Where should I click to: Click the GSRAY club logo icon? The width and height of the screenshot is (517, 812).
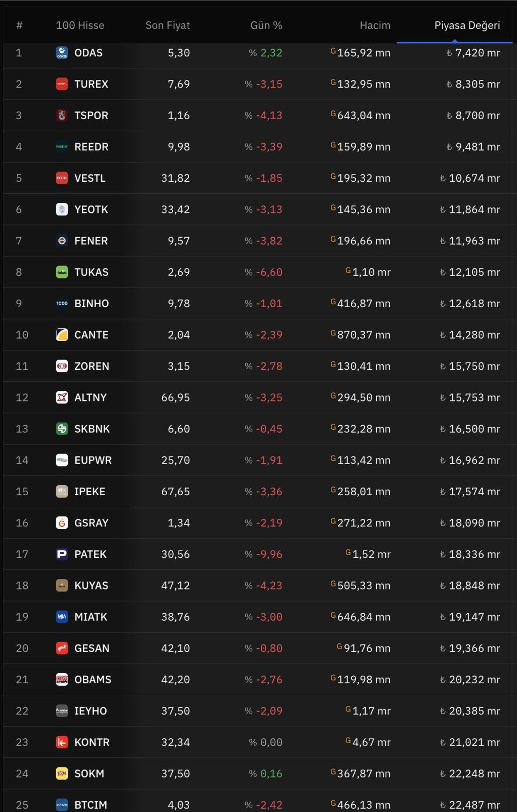coord(62,523)
